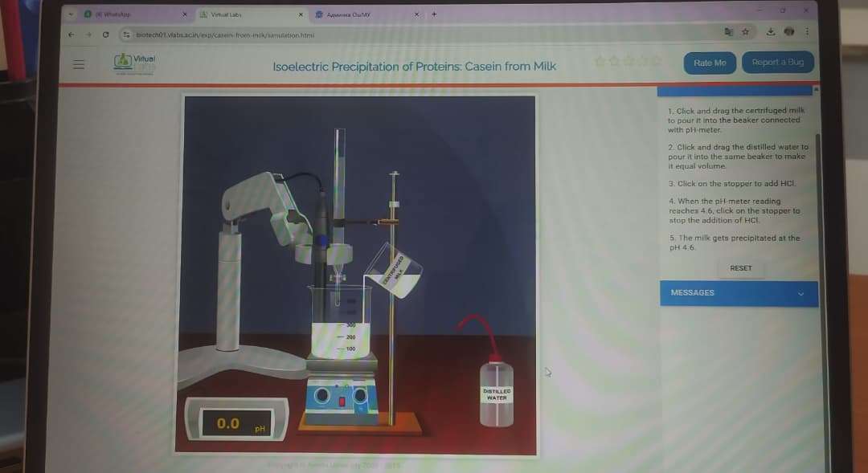Click the chevron arrow on MESSAGES bar
The height and width of the screenshot is (473, 868).
click(800, 294)
